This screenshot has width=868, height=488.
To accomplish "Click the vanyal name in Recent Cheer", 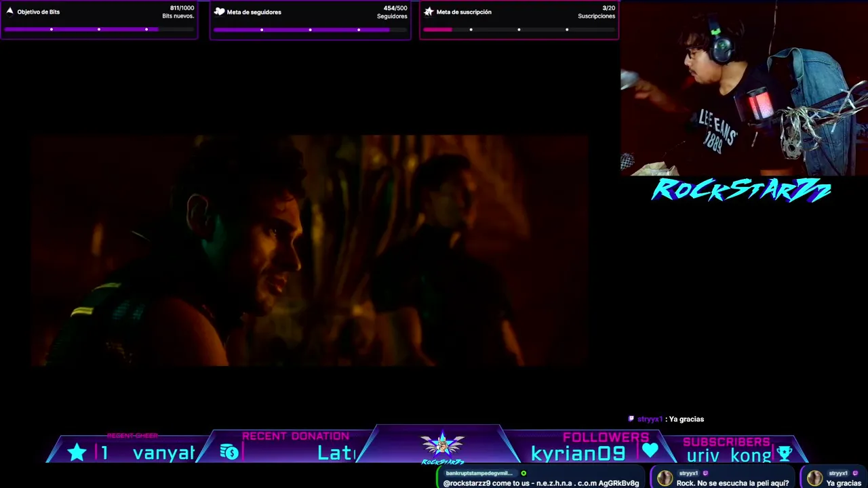I will [x=164, y=453].
